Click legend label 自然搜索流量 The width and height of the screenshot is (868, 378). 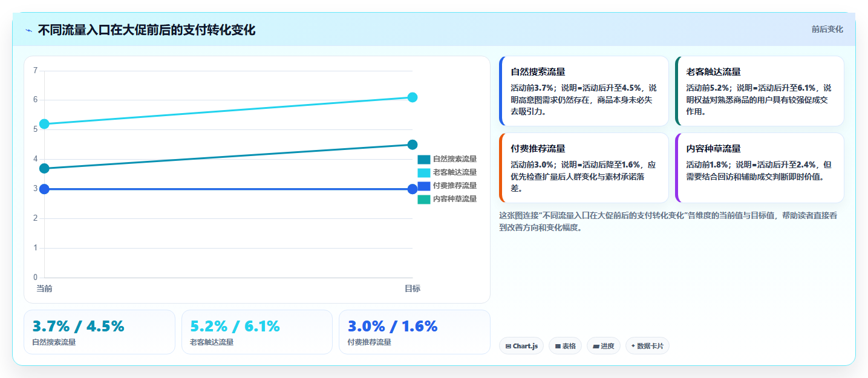455,159
